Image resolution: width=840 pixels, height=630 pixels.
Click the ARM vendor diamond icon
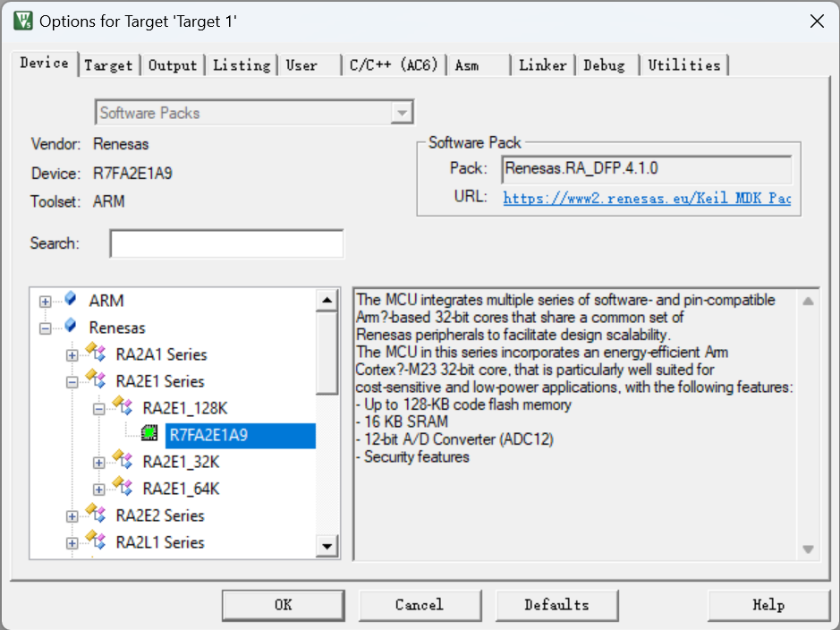[70, 298]
